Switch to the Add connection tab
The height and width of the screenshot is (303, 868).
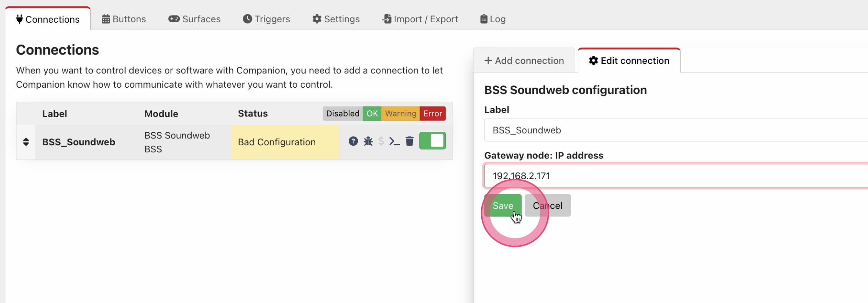click(524, 61)
